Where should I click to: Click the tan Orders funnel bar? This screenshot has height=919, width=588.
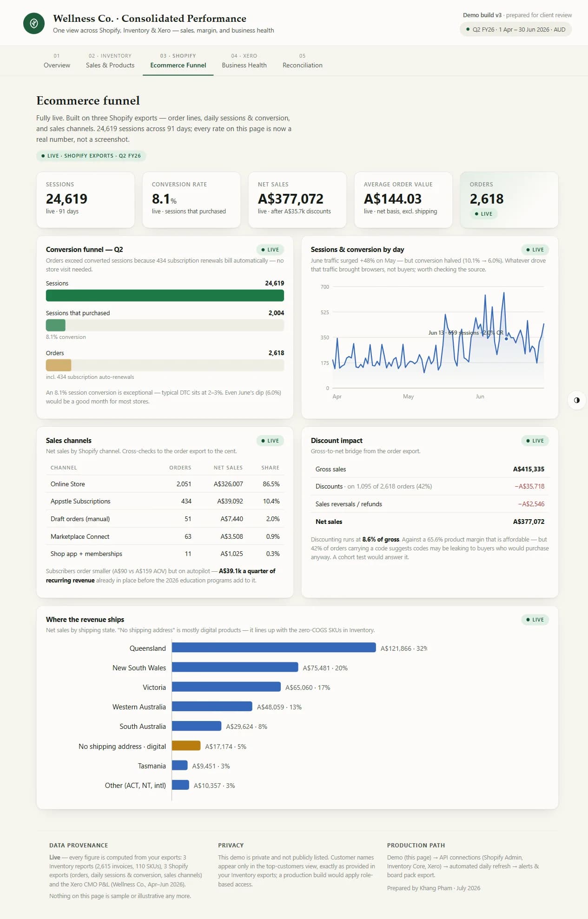[59, 365]
